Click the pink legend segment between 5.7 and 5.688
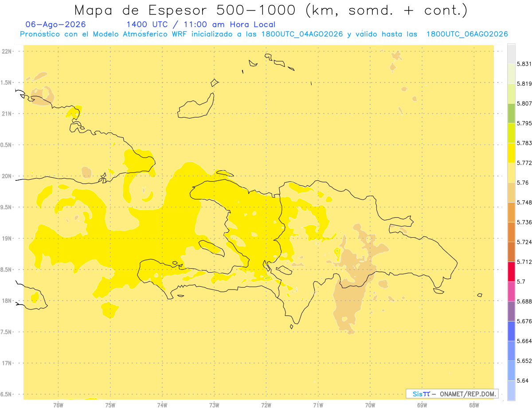The image size is (532, 411). pos(511,291)
